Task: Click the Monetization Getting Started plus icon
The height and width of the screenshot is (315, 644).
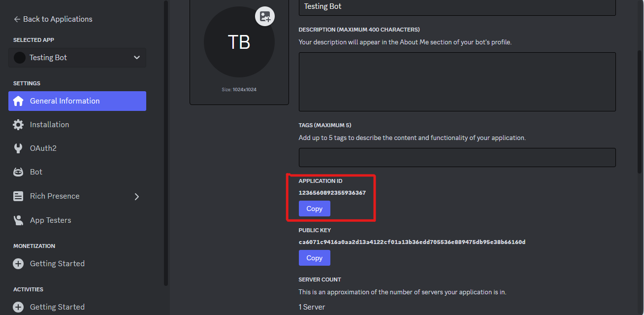Action: click(x=18, y=263)
